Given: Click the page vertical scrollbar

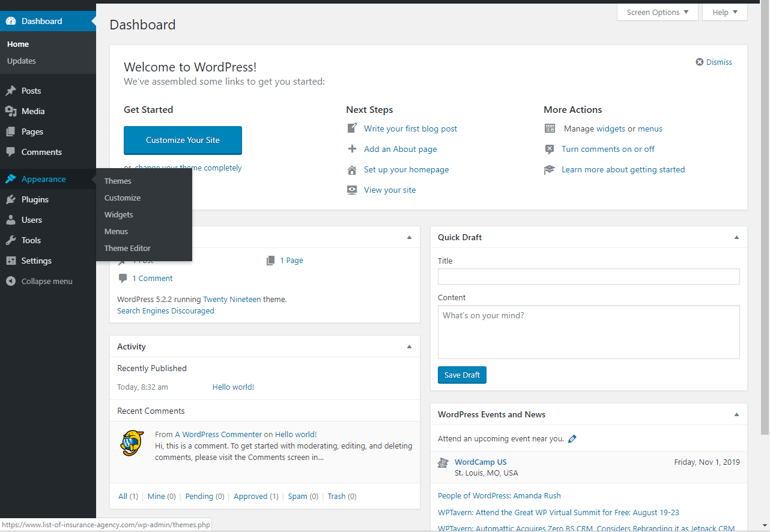Looking at the screenshot, I should pyautogui.click(x=765, y=219).
